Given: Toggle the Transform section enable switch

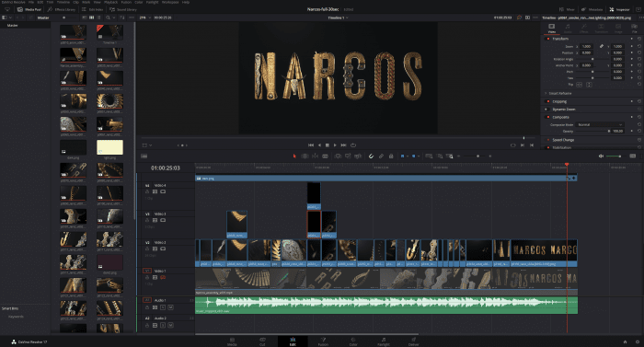Looking at the screenshot, I should pos(548,39).
